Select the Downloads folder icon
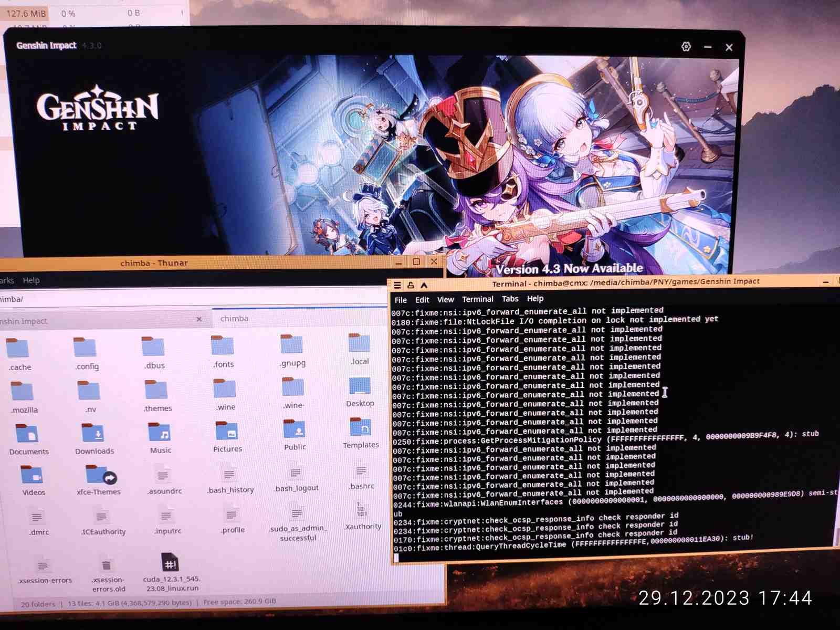The height and width of the screenshot is (630, 840). (94, 433)
